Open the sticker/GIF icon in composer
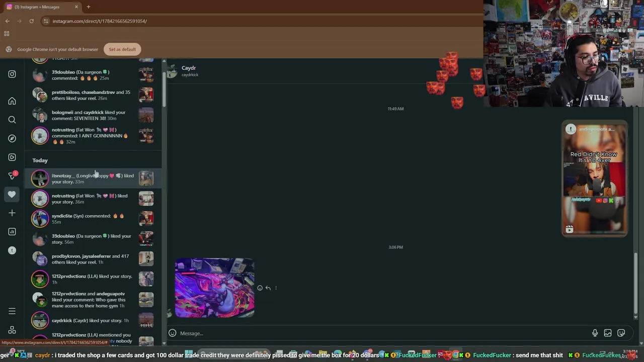 [x=621, y=333]
